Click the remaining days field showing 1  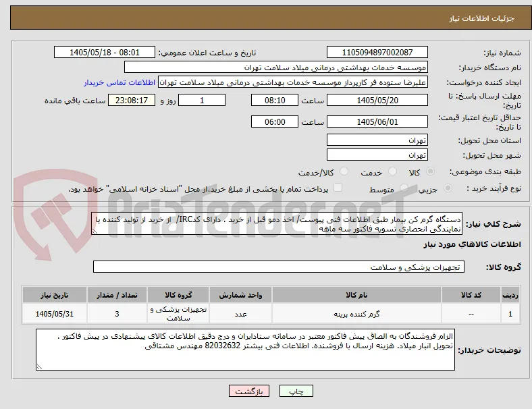click(x=202, y=100)
